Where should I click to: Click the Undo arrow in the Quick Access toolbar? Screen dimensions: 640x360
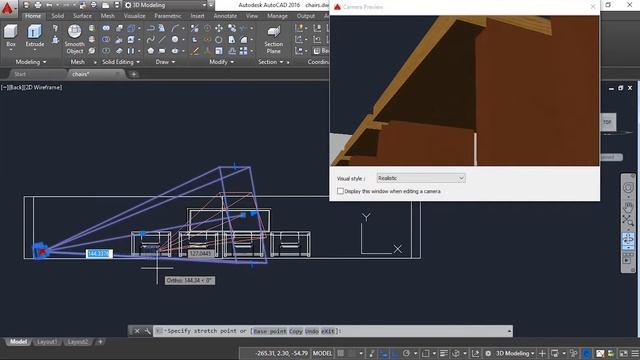(49, 5)
